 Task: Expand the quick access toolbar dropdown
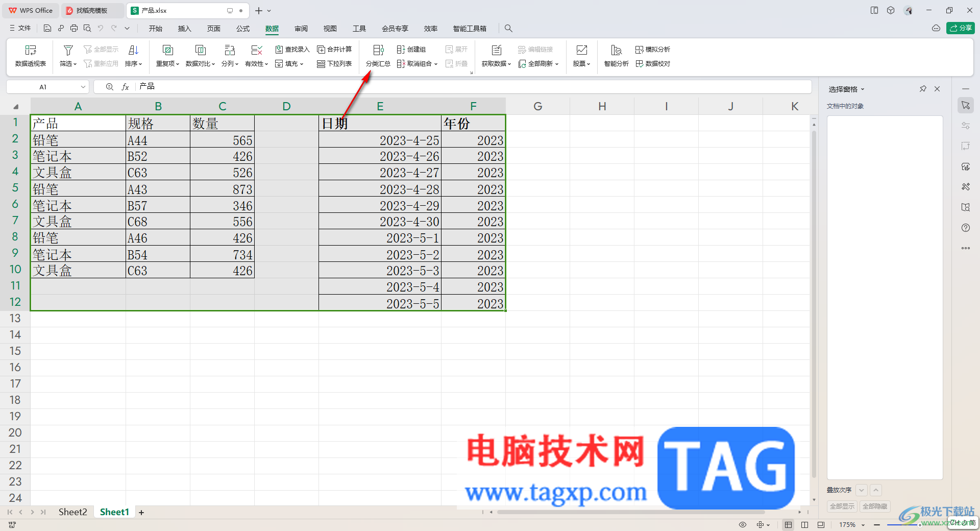(127, 28)
